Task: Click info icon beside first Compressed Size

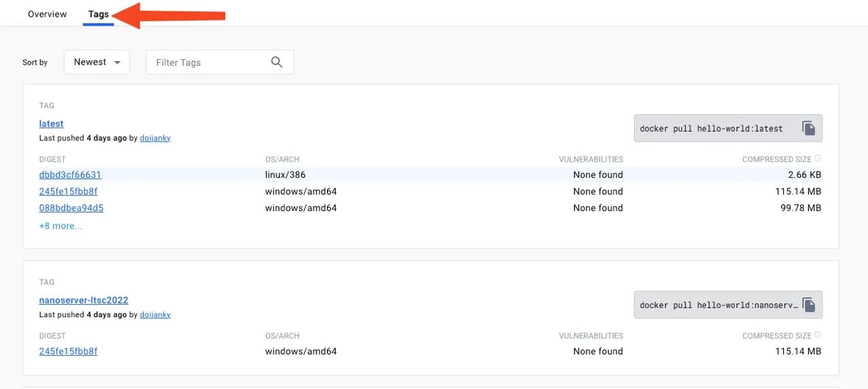Action: (818, 159)
